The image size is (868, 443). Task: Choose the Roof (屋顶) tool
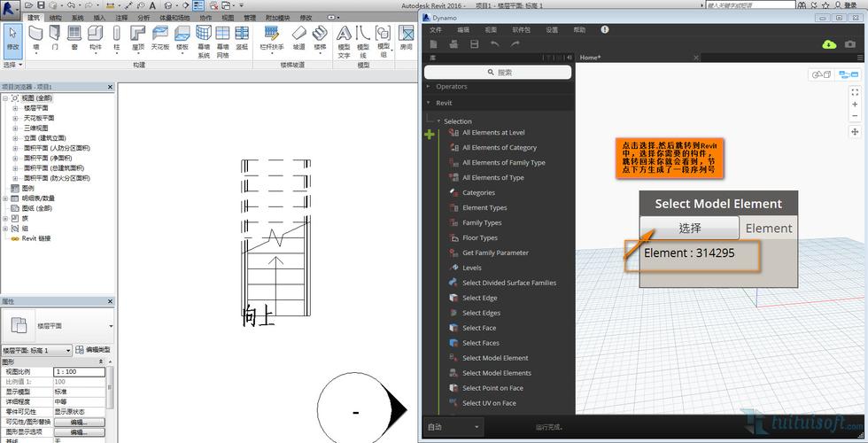[x=138, y=39]
